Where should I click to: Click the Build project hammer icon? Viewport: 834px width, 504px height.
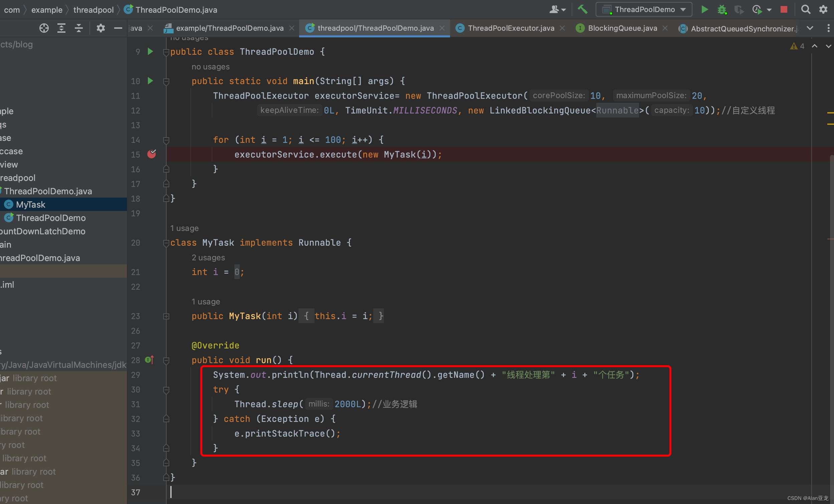point(582,9)
